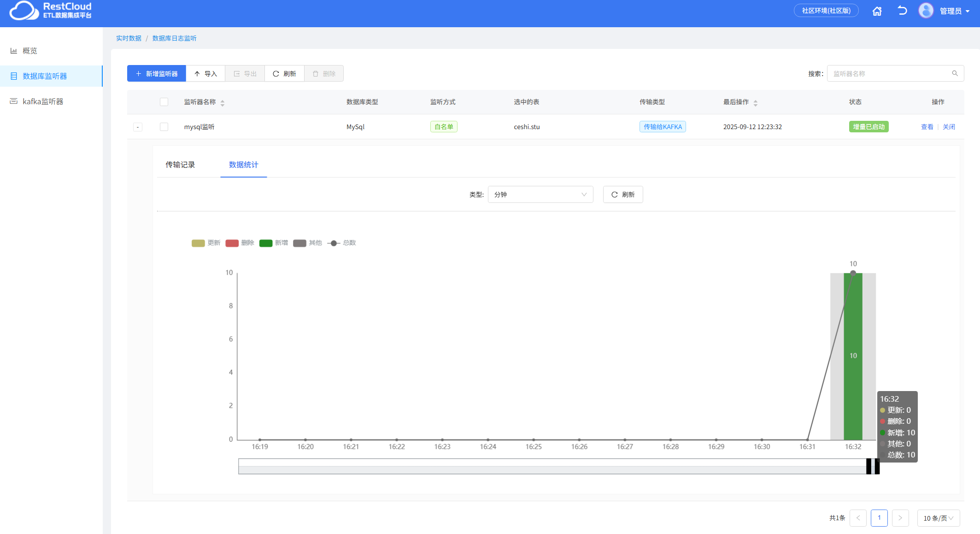Click 新增监听器 button
The image size is (980, 534).
tap(157, 74)
